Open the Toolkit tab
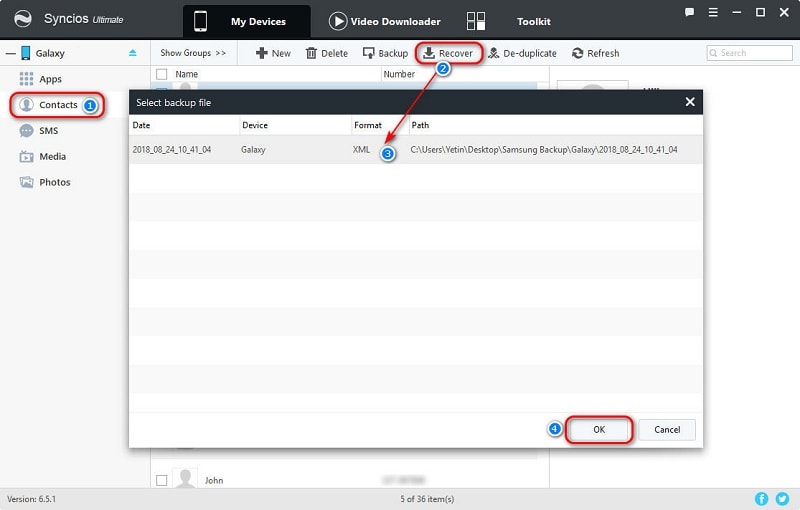 click(533, 21)
